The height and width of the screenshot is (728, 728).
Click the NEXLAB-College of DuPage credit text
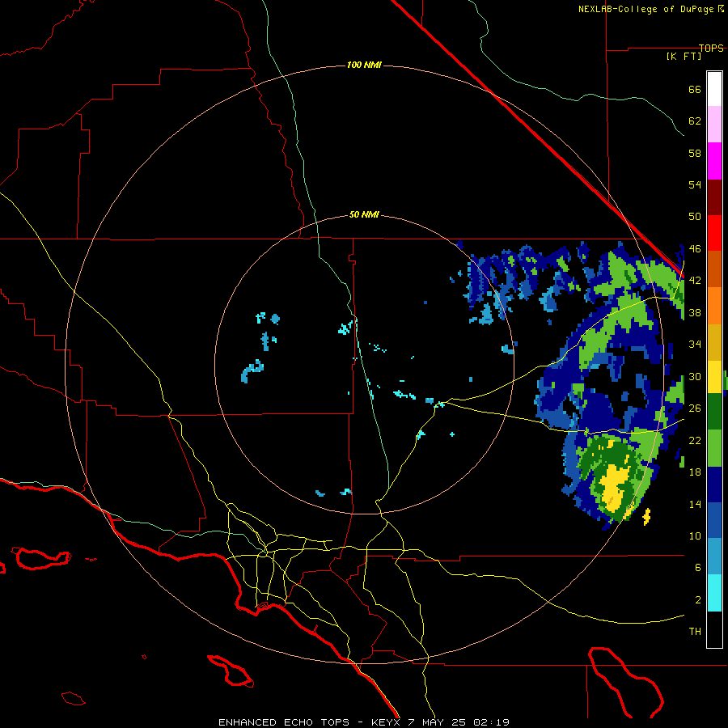click(650, 9)
